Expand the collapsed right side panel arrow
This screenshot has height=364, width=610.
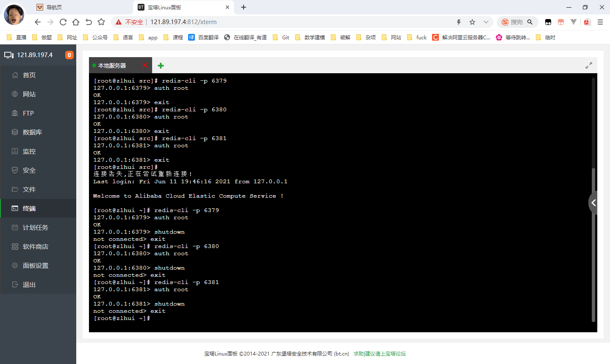tap(594, 203)
